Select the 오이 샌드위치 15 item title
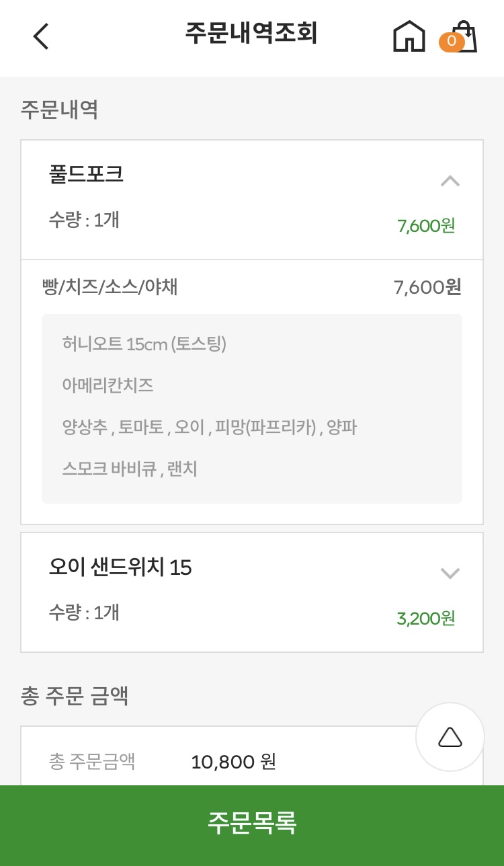Viewport: 504px width, 866px height. 120,567
